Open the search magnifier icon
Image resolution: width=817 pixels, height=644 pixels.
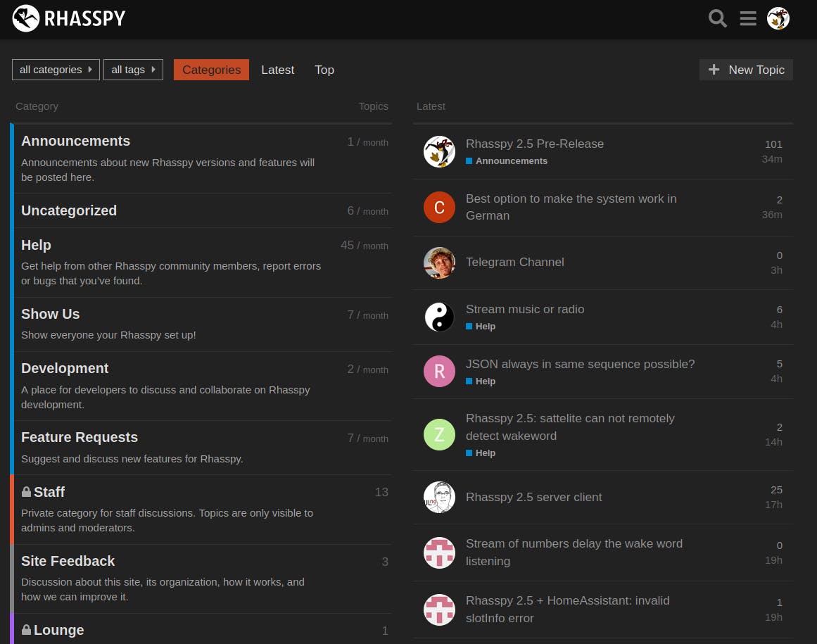(x=718, y=18)
